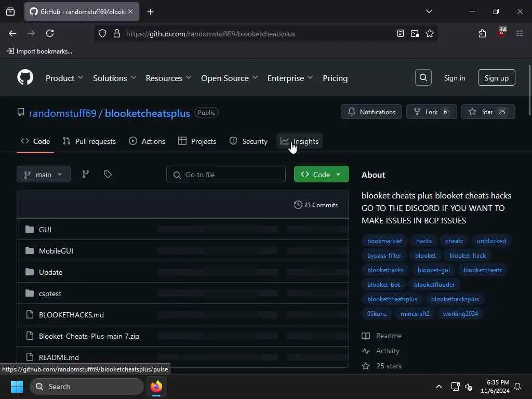
Task: Star the repository
Action: 488,112
